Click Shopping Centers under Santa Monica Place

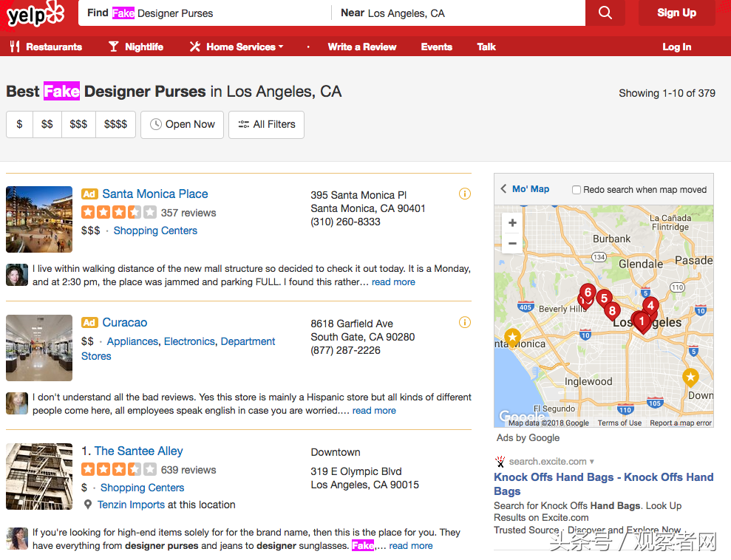[x=155, y=231]
